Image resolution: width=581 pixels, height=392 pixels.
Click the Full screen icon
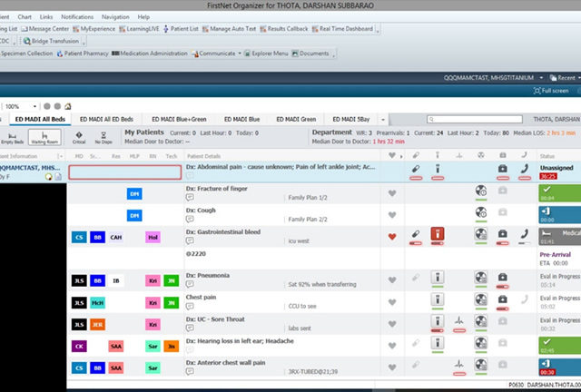tap(537, 91)
